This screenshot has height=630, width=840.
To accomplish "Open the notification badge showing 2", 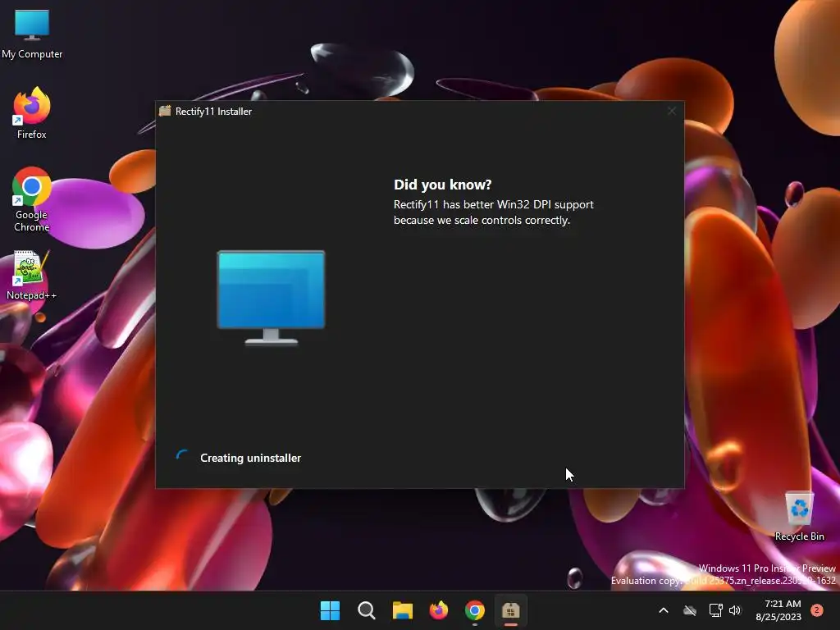I will pyautogui.click(x=817, y=609).
